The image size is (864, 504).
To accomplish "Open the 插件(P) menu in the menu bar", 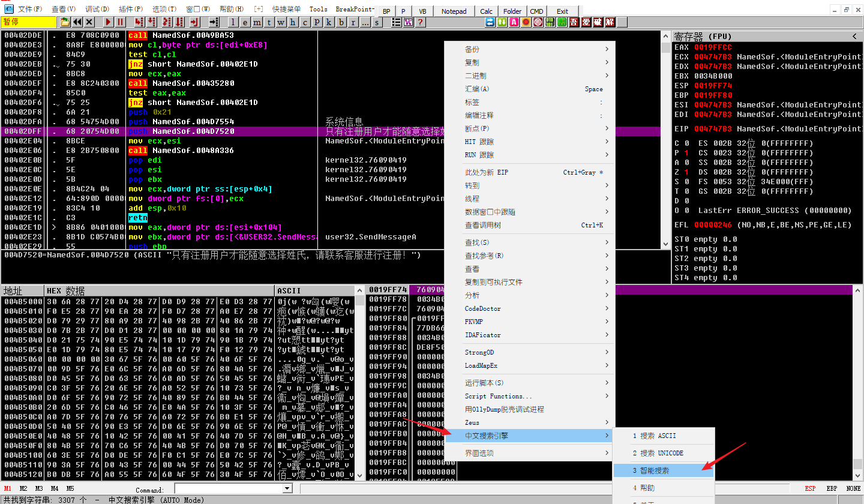I will coord(131,9).
